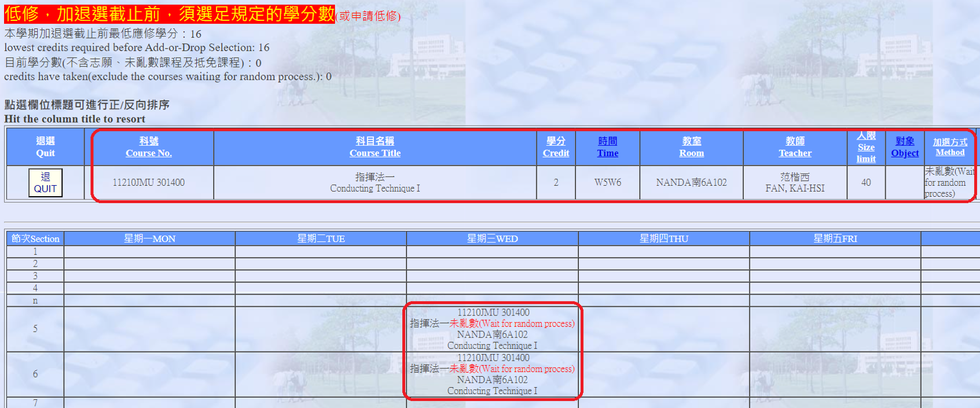Click the course title 指揮法一 in the course list row
Image resolution: width=980 pixels, height=408 pixels.
pyautogui.click(x=375, y=177)
